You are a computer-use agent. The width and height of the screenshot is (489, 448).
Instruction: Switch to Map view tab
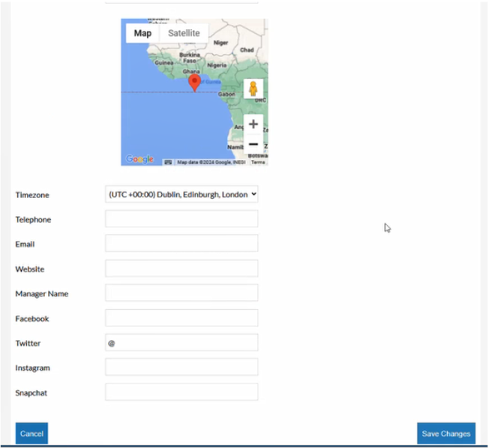coord(142,33)
